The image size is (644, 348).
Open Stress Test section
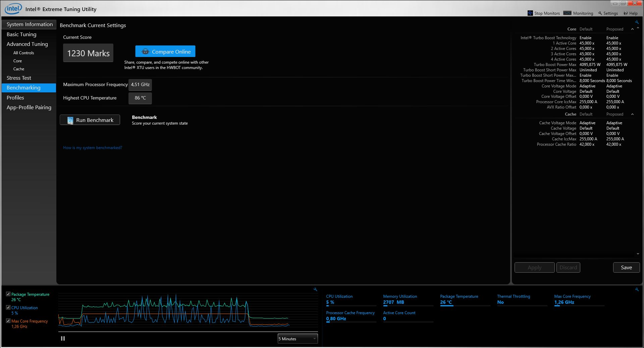(x=19, y=78)
